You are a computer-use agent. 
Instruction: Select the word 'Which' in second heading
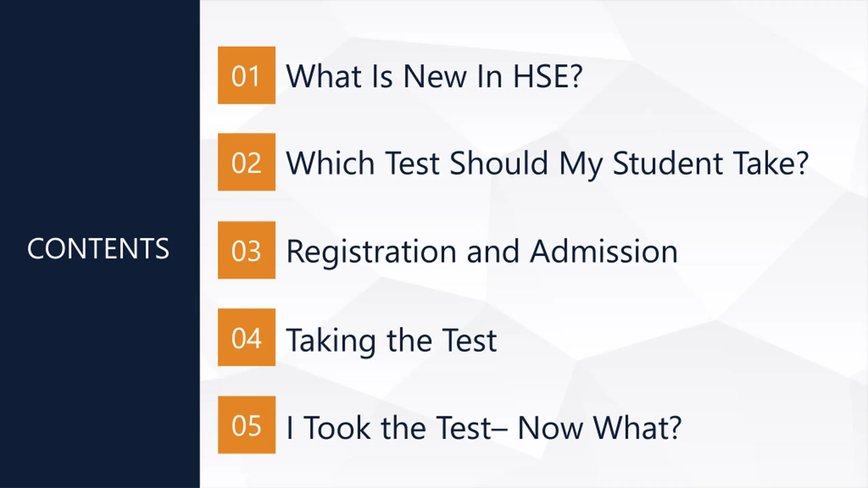click(x=330, y=163)
